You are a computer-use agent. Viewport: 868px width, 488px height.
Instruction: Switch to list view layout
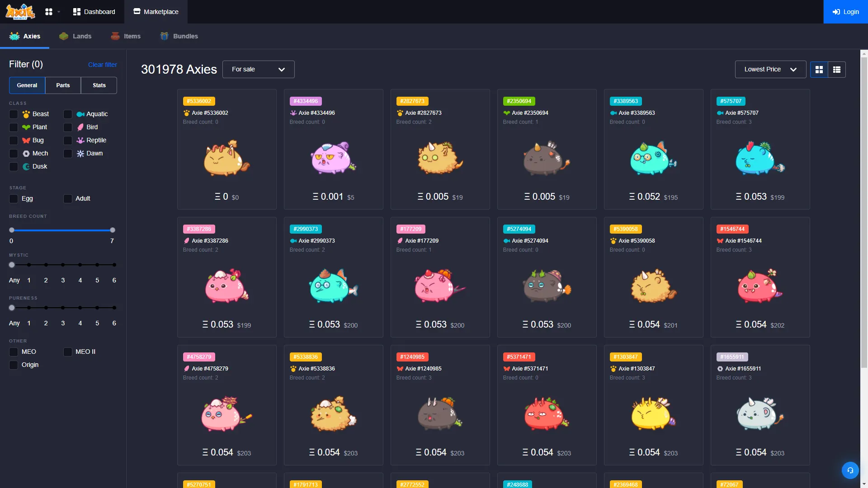[836, 70]
